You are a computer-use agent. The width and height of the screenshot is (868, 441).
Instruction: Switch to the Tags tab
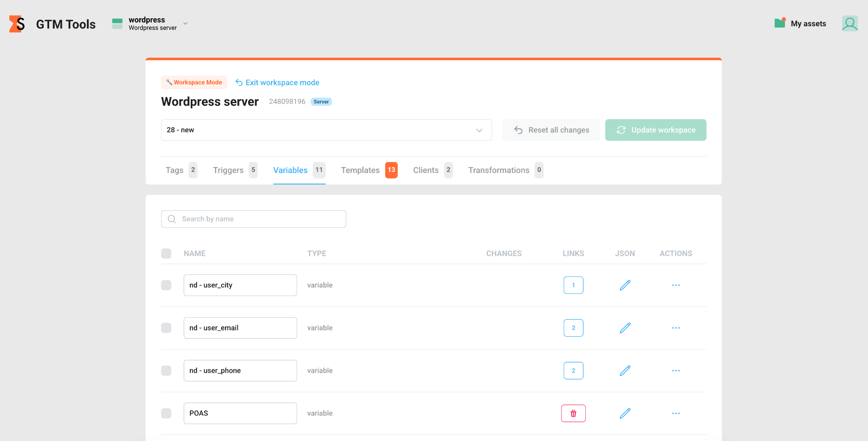tap(181, 170)
